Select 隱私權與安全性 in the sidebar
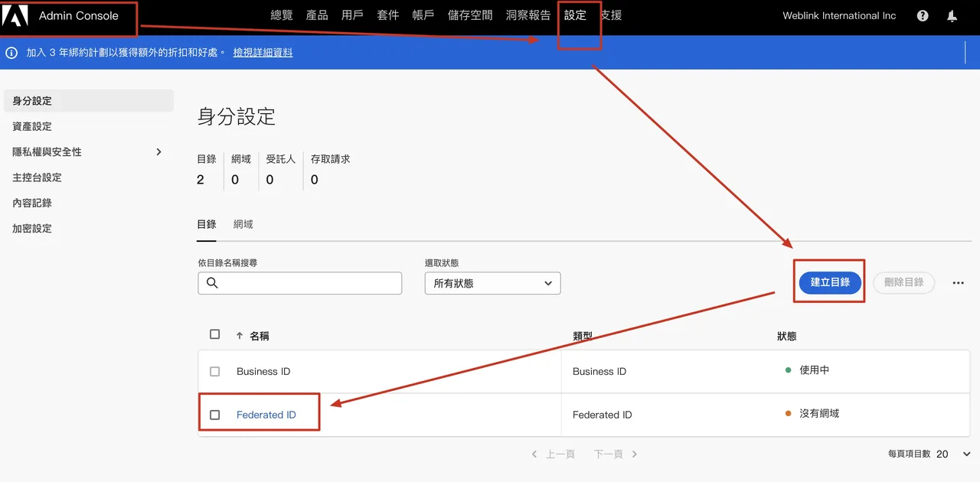The width and height of the screenshot is (980, 482). pos(47,152)
